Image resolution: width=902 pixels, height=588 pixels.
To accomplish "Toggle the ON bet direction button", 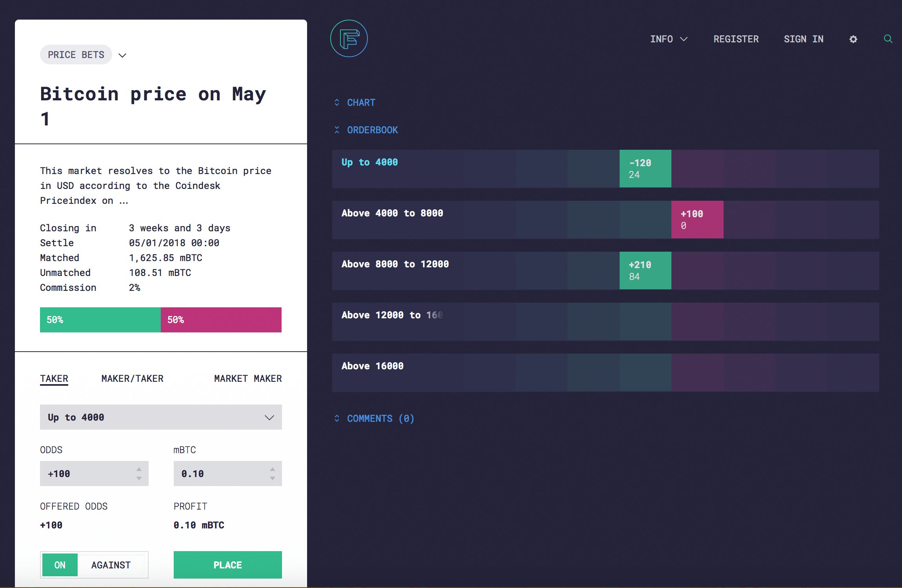I will point(59,563).
